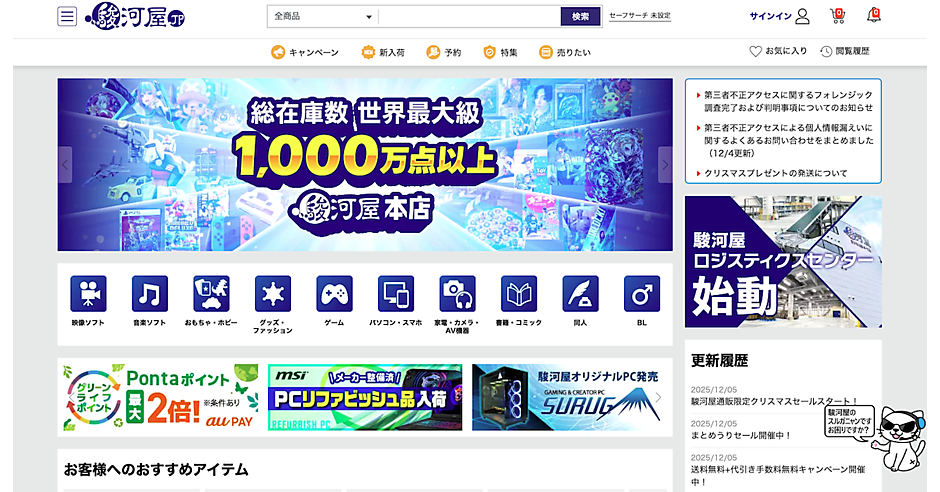Screen dimensions: 940x492
Task: Move promo banner carousel left
Action: [71, 397]
